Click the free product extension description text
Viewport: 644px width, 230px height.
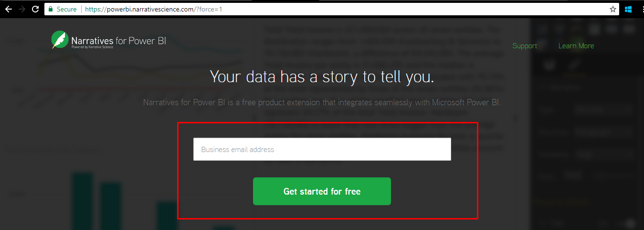[x=322, y=102]
